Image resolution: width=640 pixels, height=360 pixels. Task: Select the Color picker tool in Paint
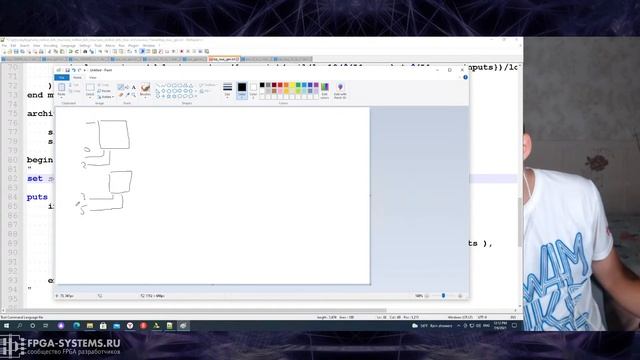coord(127,95)
